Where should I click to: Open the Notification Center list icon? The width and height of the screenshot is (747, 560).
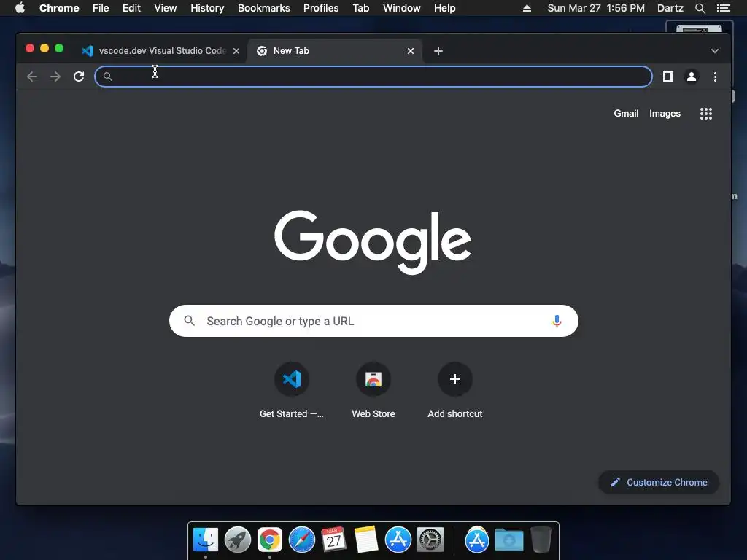[x=723, y=8]
